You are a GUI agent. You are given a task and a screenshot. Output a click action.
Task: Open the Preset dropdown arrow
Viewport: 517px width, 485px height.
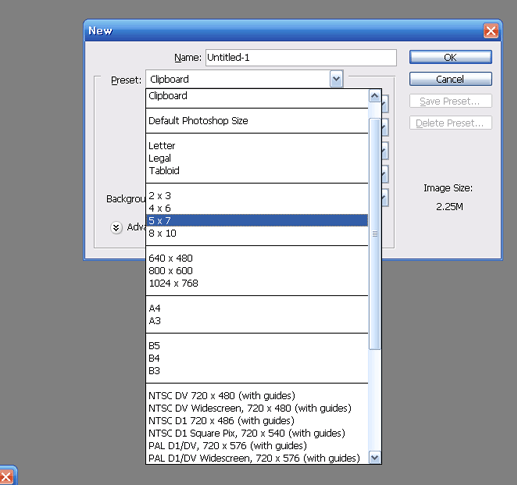[x=336, y=79]
